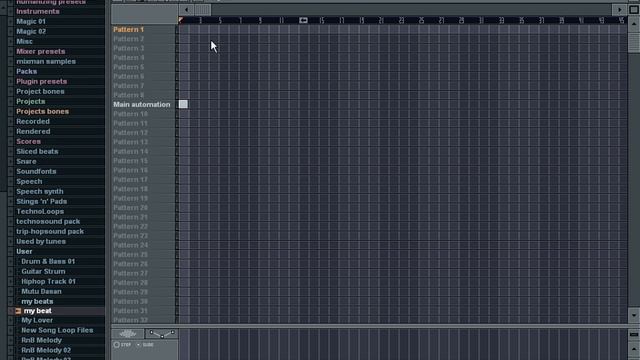Screen dimensions: 640x360
Task: Click the orange folder icon beside my beat
Action: tap(18, 311)
